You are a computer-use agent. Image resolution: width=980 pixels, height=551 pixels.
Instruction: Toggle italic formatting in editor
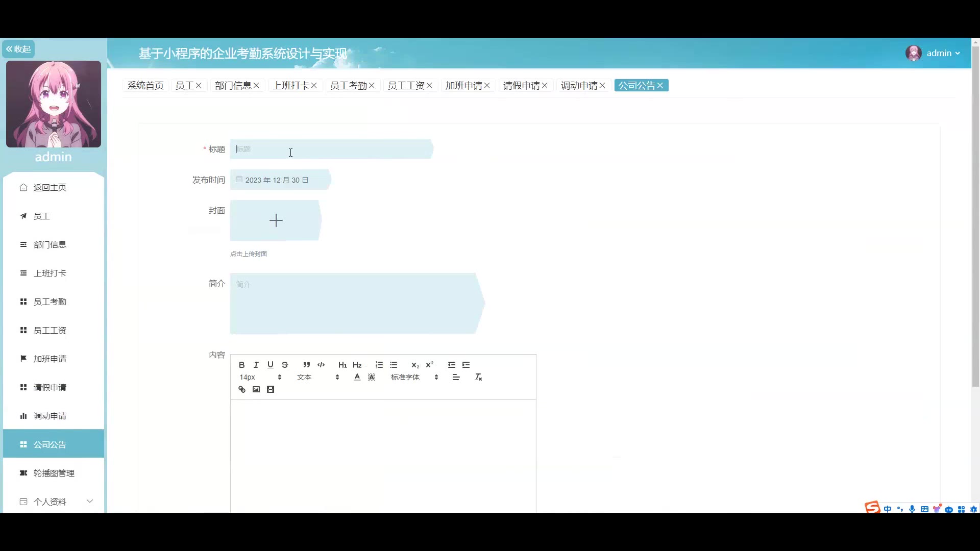coord(256,365)
